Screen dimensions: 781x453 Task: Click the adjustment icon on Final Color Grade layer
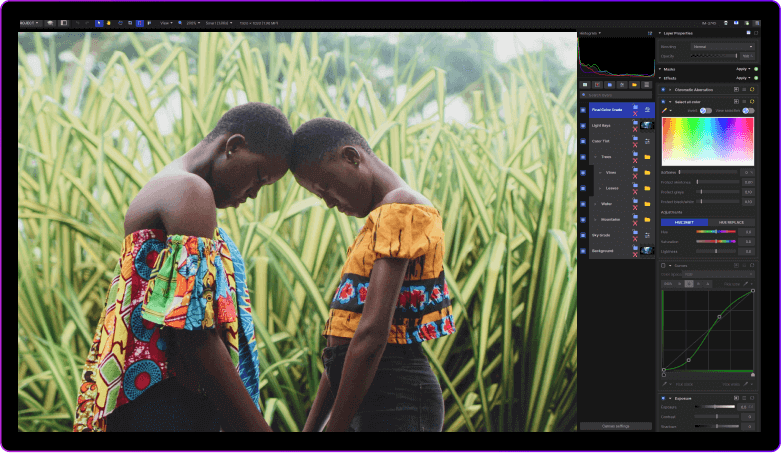pyautogui.click(x=647, y=108)
